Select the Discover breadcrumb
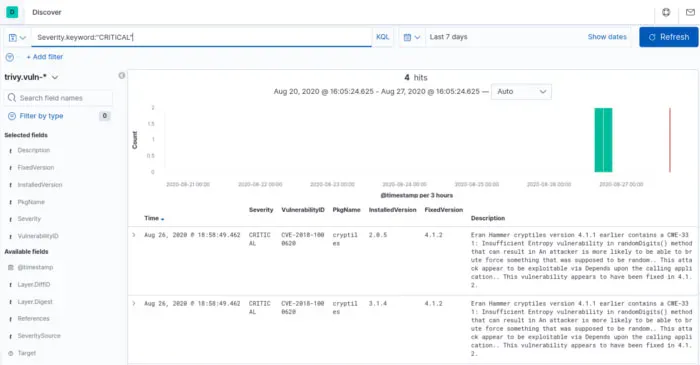Screen dimensions: 700x365 click(47, 12)
